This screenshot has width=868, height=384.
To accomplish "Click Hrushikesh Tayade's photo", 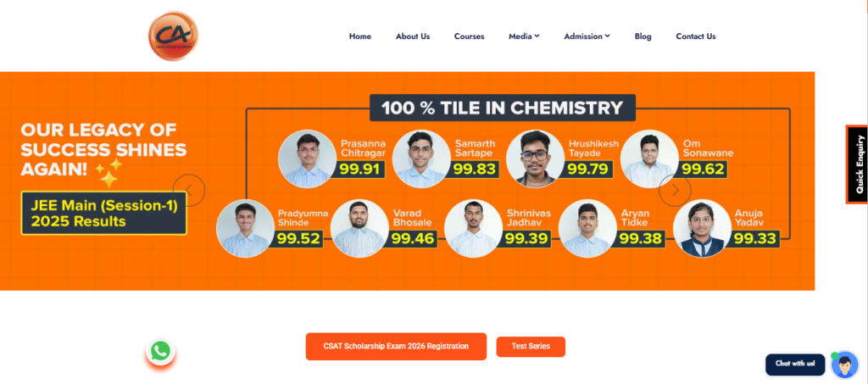I will click(536, 159).
